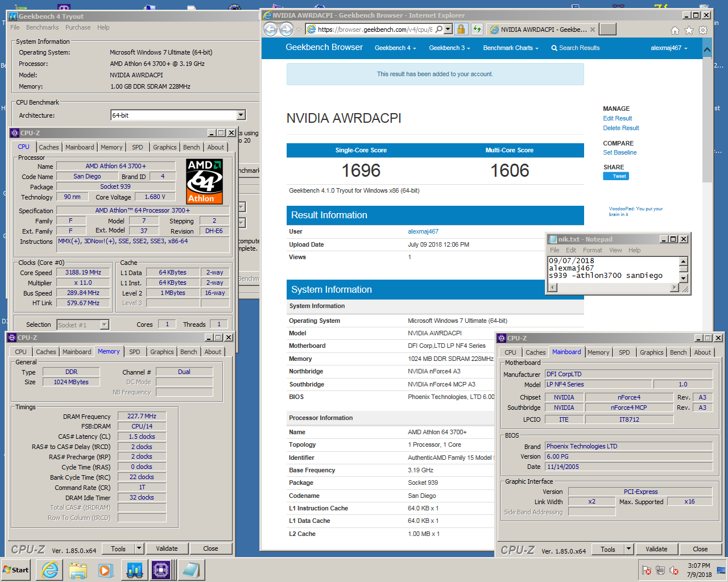The width and height of the screenshot is (728, 582).
Task: Open the IE Tools gear menu
Action: tap(703, 30)
